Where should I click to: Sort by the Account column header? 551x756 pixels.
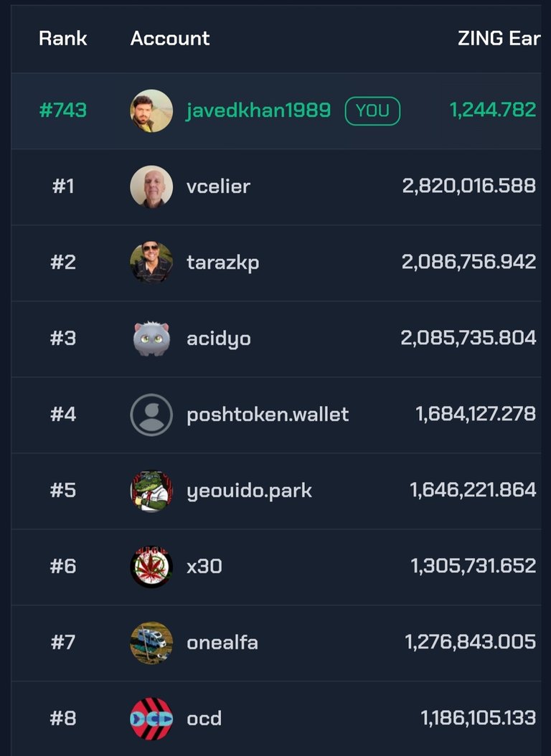[x=170, y=39]
